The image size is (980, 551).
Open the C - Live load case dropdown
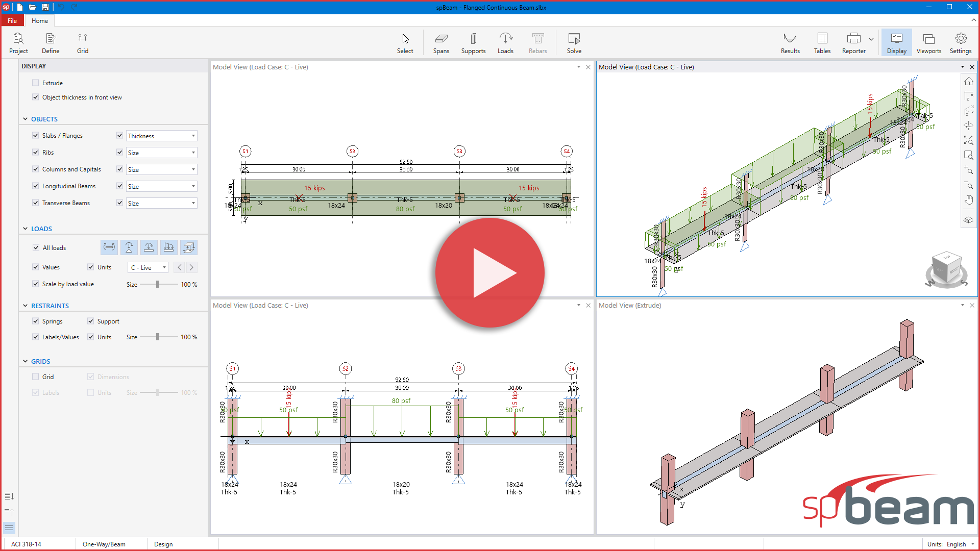[x=148, y=267]
